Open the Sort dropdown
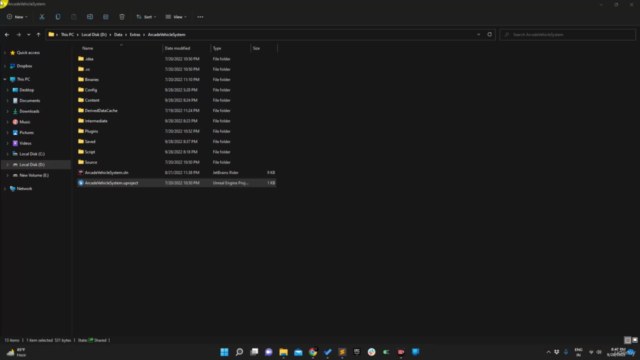Image resolution: width=640 pixels, height=360 pixels. point(146,17)
